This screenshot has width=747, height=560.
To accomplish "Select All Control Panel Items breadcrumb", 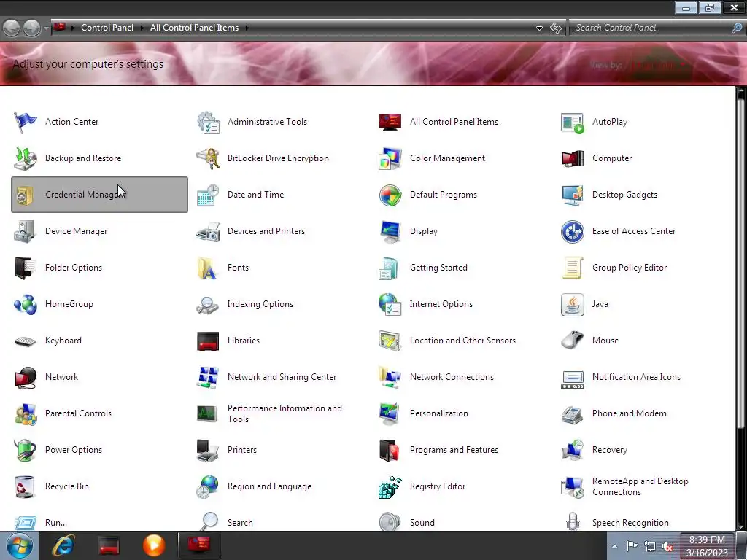I will click(194, 28).
